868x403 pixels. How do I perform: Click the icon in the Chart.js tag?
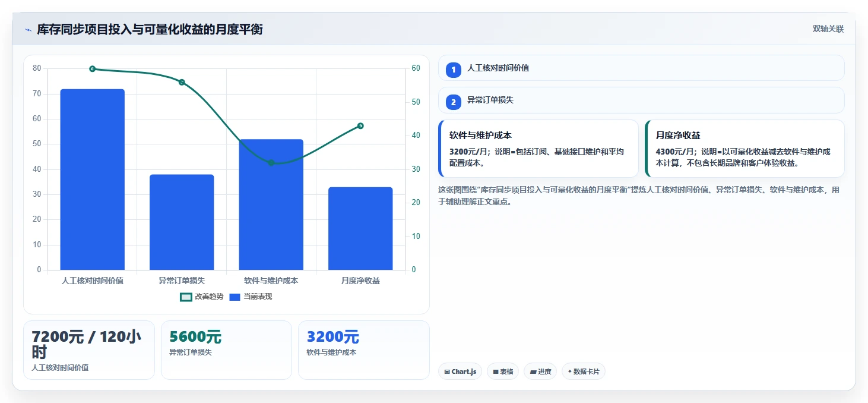447,372
